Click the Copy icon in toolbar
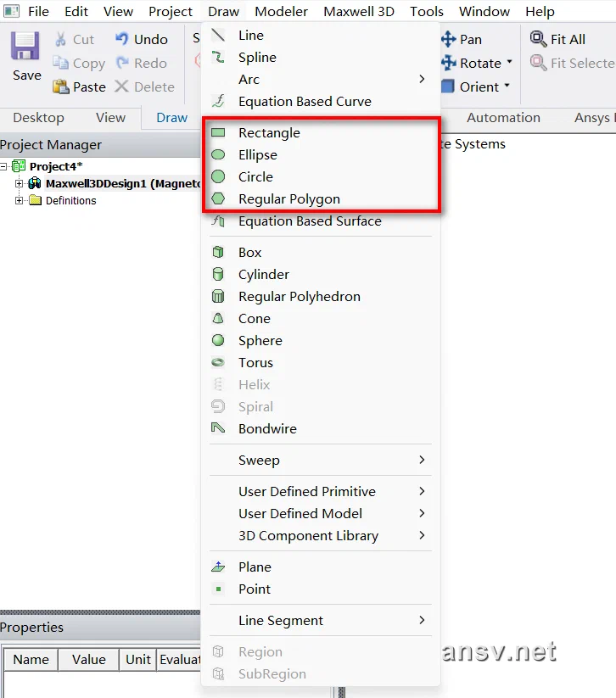Screen dimensions: 616x698 point(60,63)
